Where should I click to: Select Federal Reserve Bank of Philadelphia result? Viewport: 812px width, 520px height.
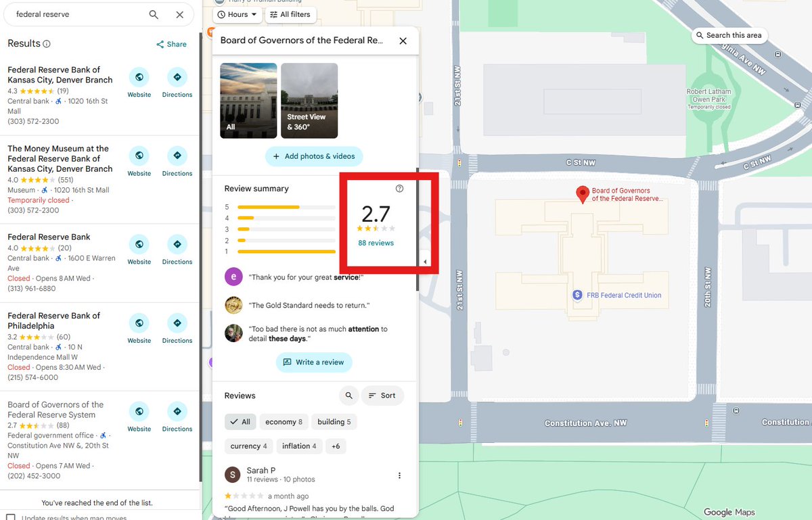click(54, 321)
